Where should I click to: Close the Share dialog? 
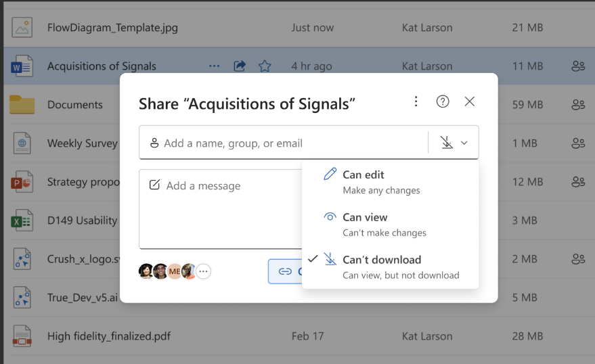pyautogui.click(x=470, y=101)
